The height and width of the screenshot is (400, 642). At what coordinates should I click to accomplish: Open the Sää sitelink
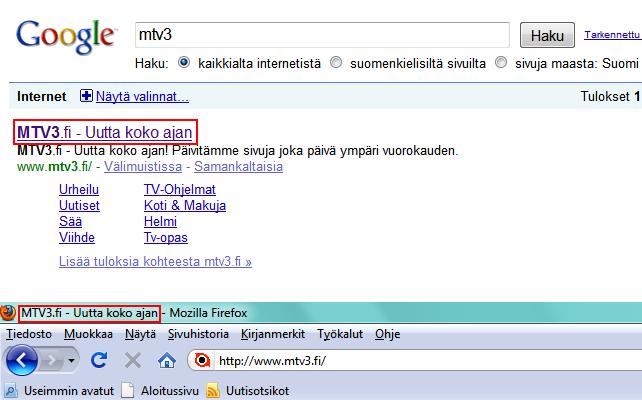70,221
